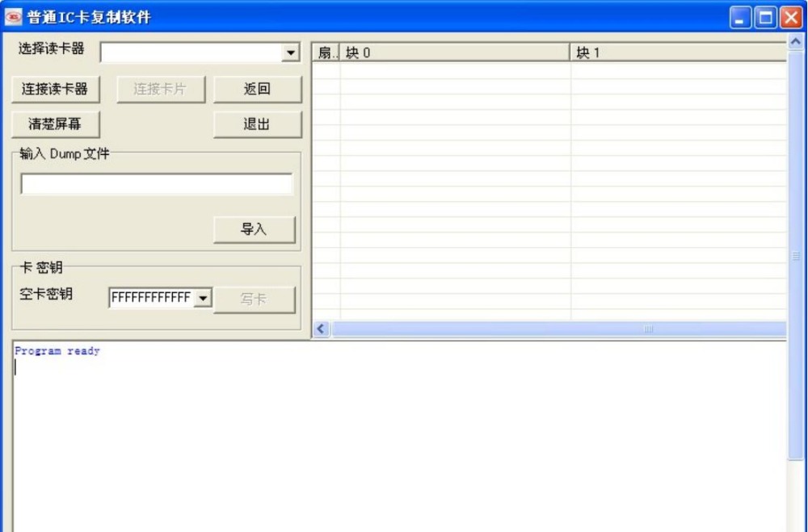The height and width of the screenshot is (532, 808).
Task: Minimize the IC card copy window
Action: pyautogui.click(x=740, y=18)
